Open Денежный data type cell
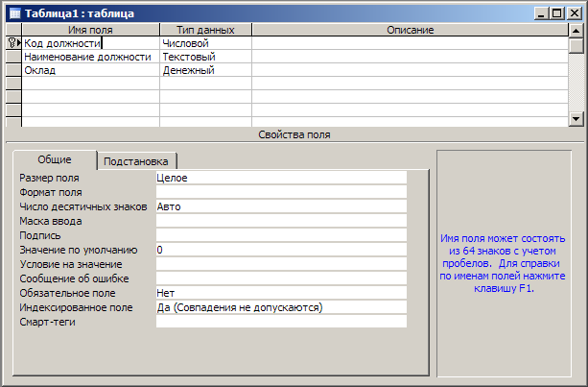This screenshot has height=387, width=588. (x=205, y=70)
